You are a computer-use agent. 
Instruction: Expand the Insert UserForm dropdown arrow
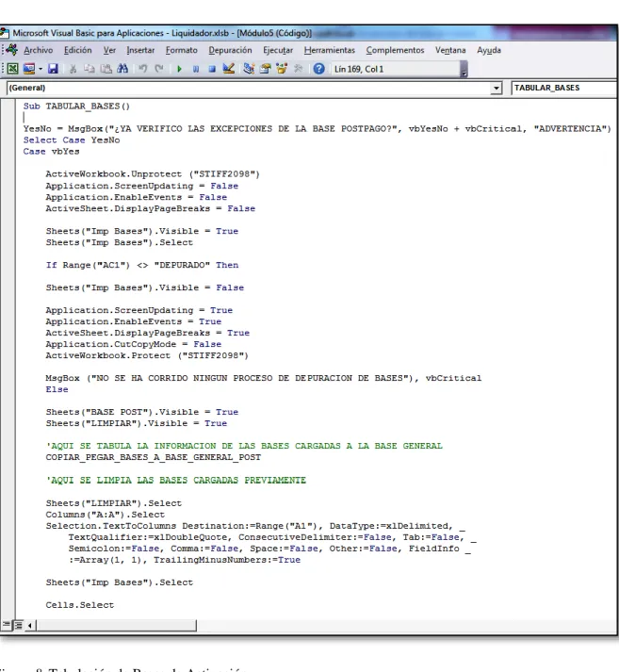click(41, 69)
